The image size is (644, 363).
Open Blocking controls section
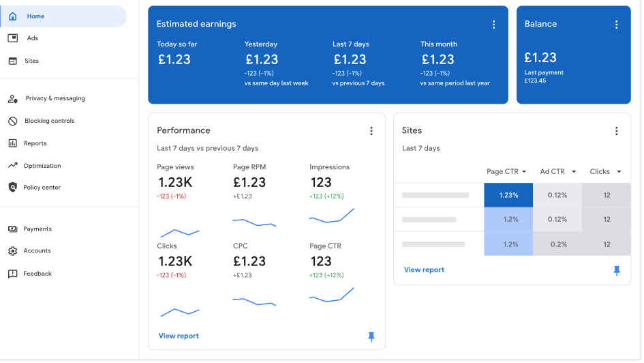pos(50,121)
